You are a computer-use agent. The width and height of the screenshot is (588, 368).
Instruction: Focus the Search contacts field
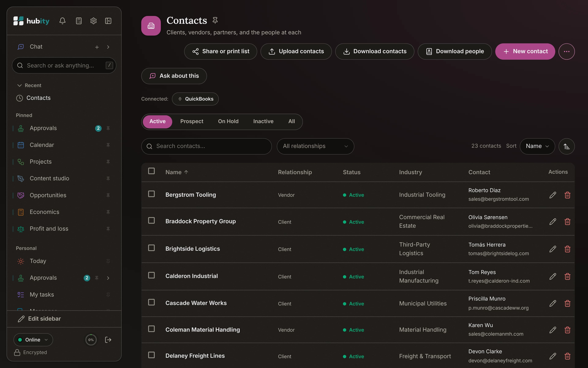click(x=207, y=146)
